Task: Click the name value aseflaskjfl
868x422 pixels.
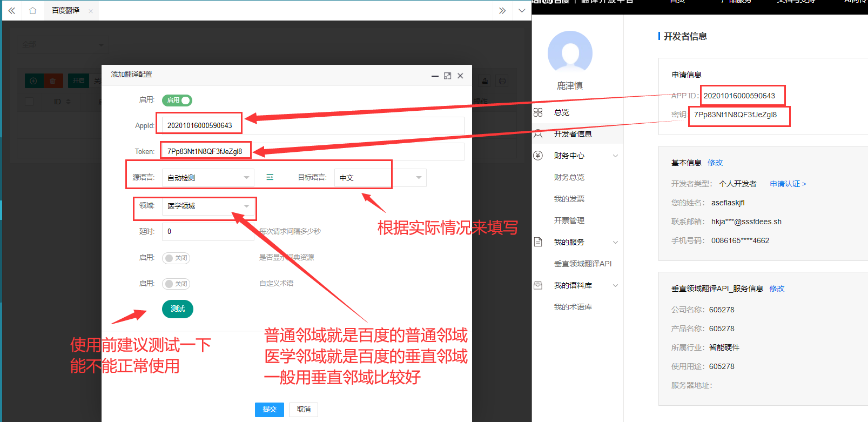Action: point(728,203)
